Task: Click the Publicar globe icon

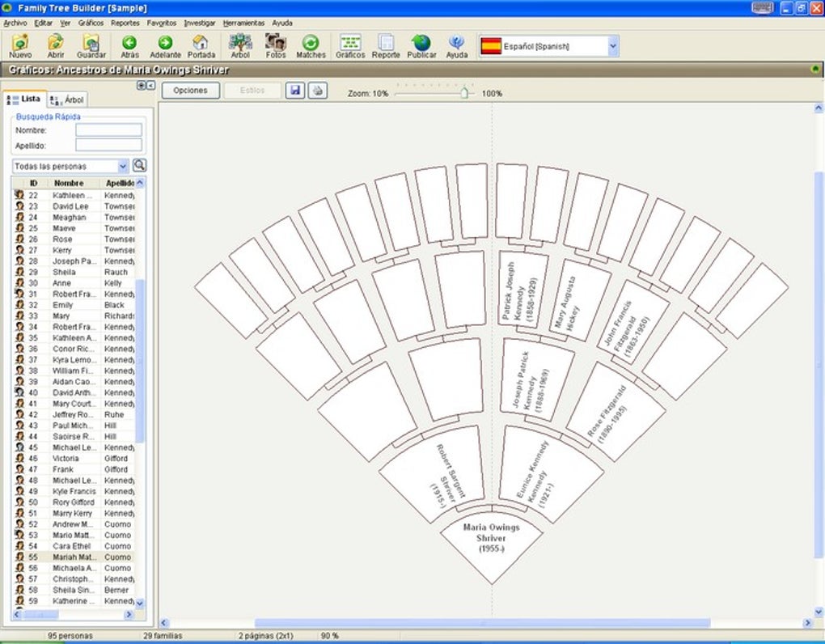Action: [x=421, y=46]
